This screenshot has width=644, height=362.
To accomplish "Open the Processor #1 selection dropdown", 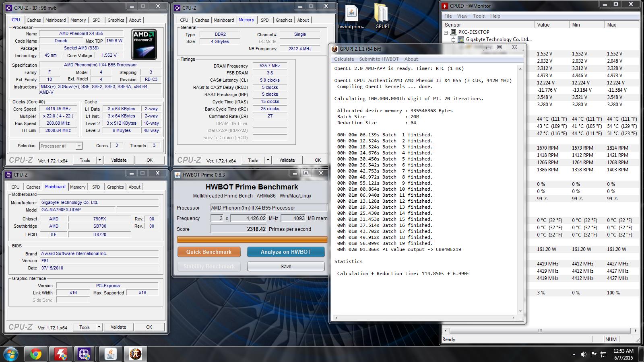I will 79,146.
